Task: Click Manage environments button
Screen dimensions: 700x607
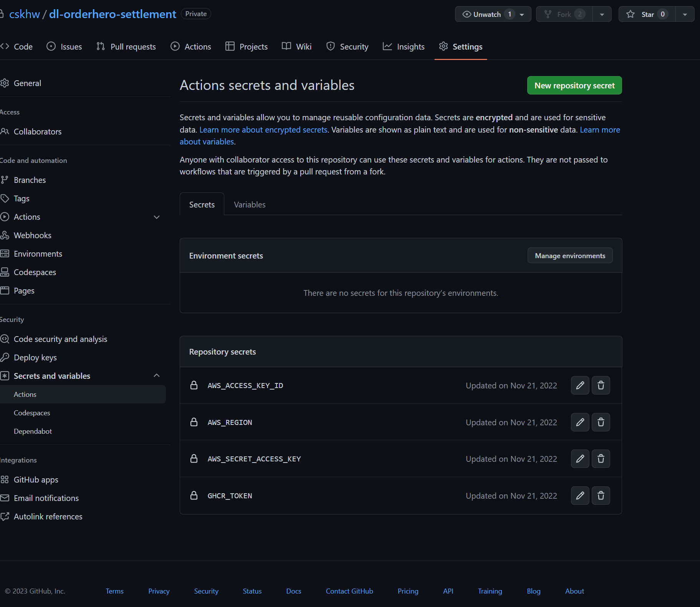Action: coord(570,255)
